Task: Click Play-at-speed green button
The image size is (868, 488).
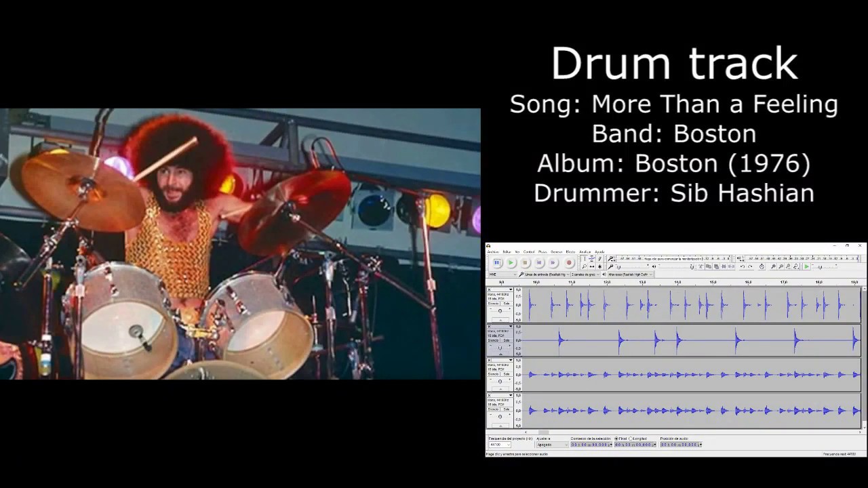Action: point(806,266)
